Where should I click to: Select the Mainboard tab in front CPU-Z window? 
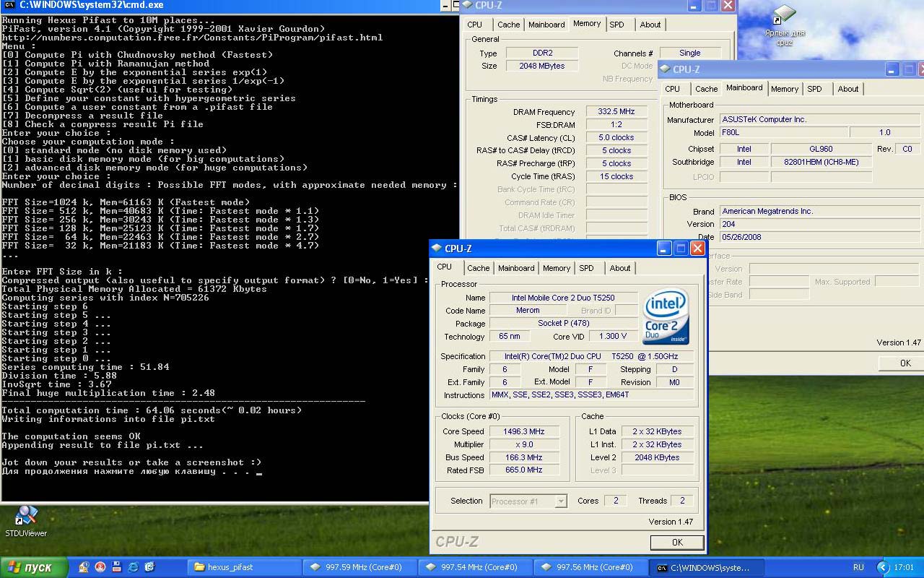point(516,268)
